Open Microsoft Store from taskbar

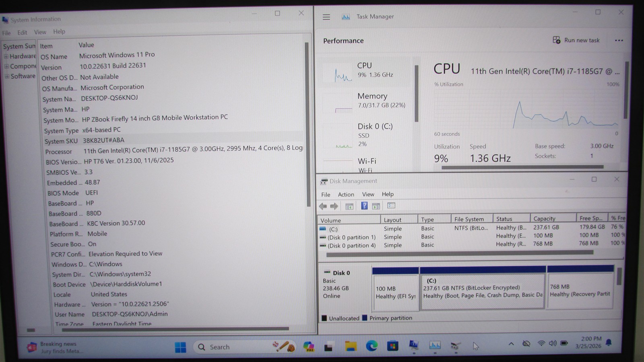pos(392,346)
